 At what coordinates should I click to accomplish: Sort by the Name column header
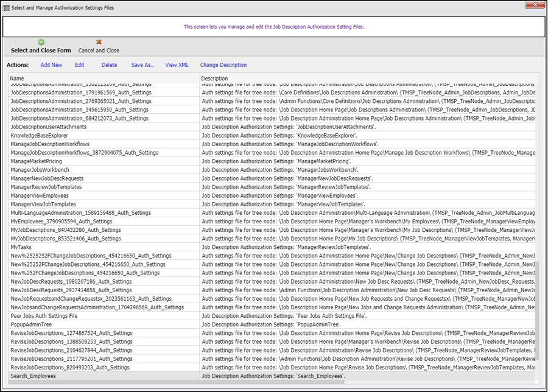pyautogui.click(x=104, y=79)
